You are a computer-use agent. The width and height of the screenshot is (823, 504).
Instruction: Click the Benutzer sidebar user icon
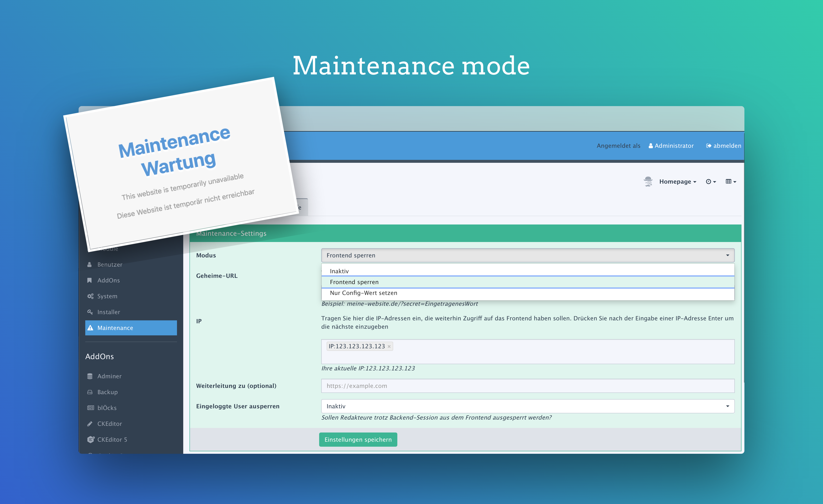[89, 265]
